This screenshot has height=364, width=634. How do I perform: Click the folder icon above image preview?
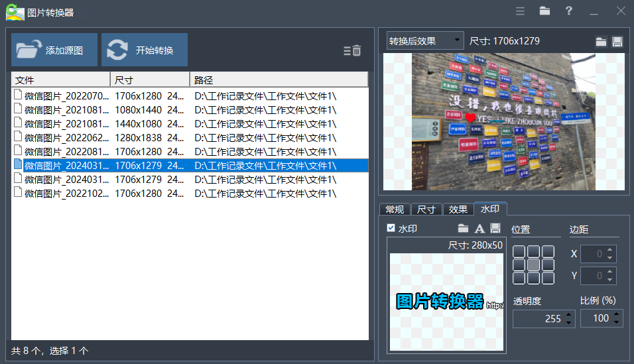[601, 42]
